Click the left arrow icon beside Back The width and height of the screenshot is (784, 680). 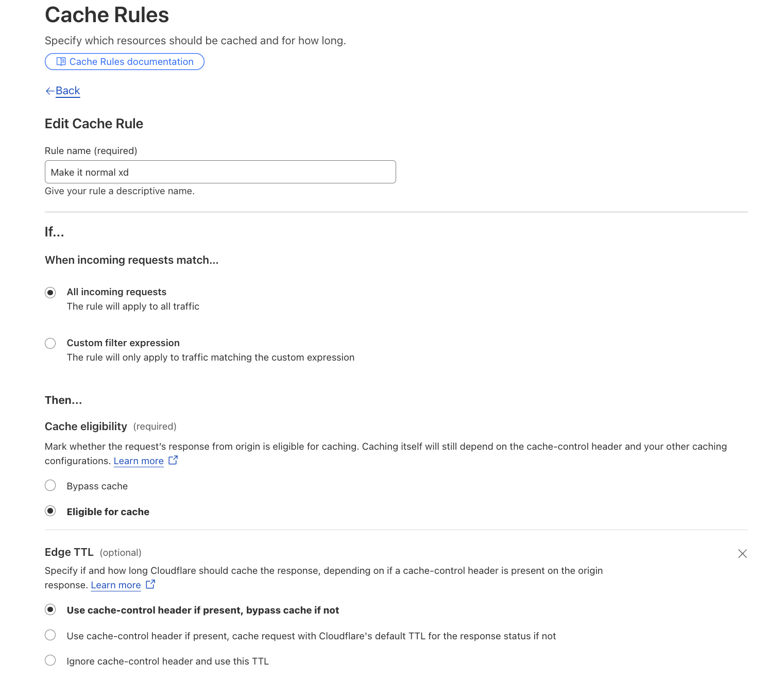tap(50, 91)
